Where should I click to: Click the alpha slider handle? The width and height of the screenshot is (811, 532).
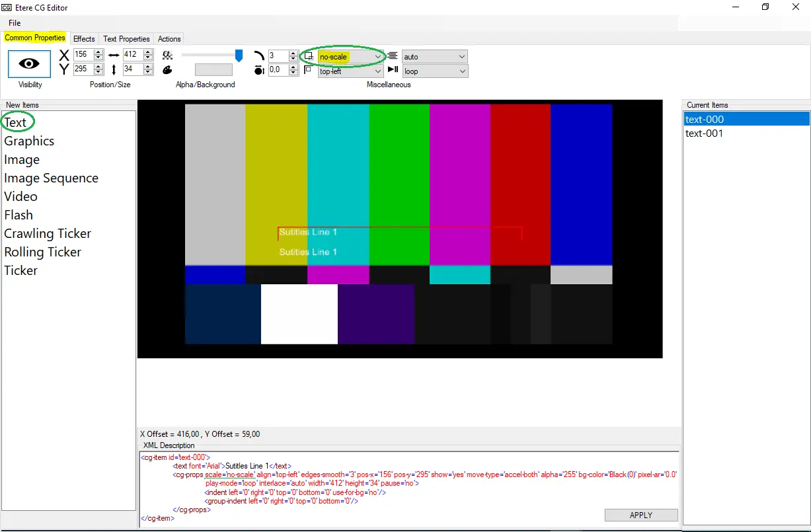239,56
